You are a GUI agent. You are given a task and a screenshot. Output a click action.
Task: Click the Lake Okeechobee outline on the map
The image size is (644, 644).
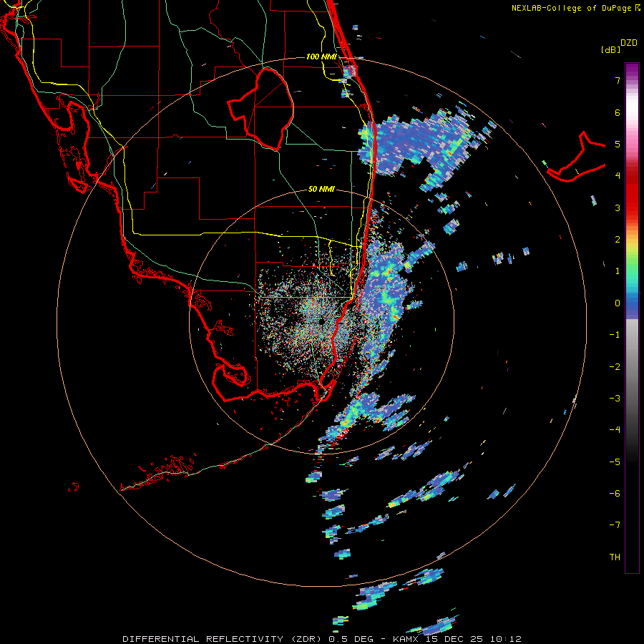coord(261,109)
